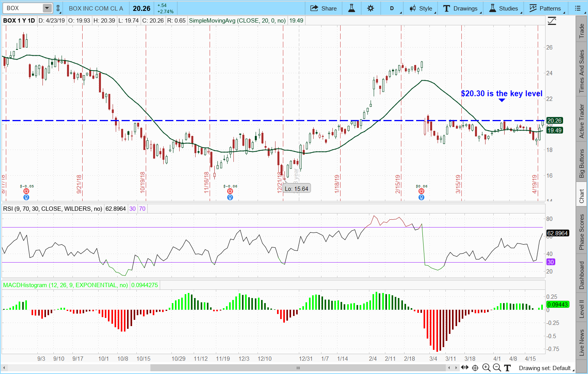
Task: Open the Style menu
Action: coord(421,8)
